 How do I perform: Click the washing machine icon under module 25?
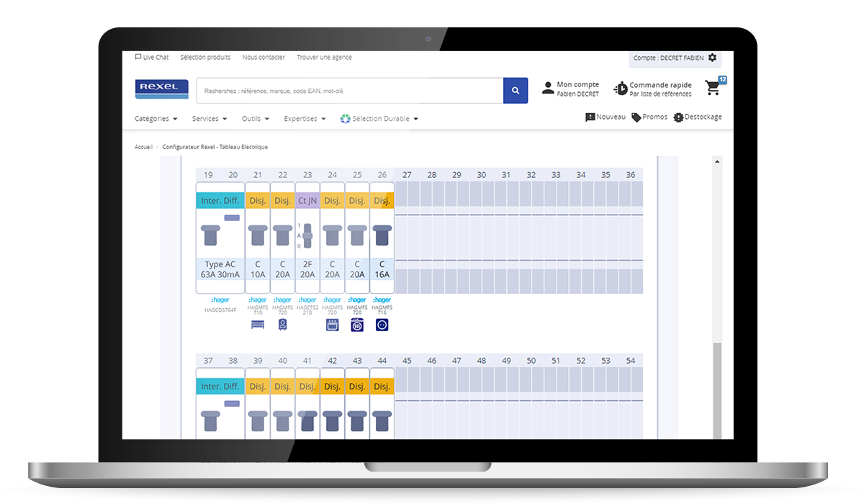click(x=357, y=325)
